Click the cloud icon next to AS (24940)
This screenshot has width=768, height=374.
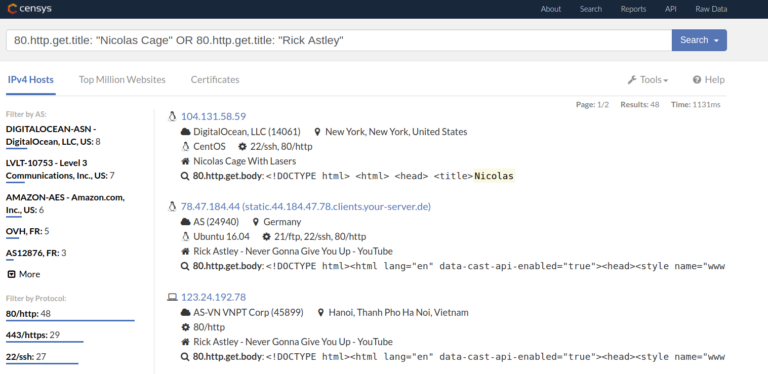tap(186, 222)
